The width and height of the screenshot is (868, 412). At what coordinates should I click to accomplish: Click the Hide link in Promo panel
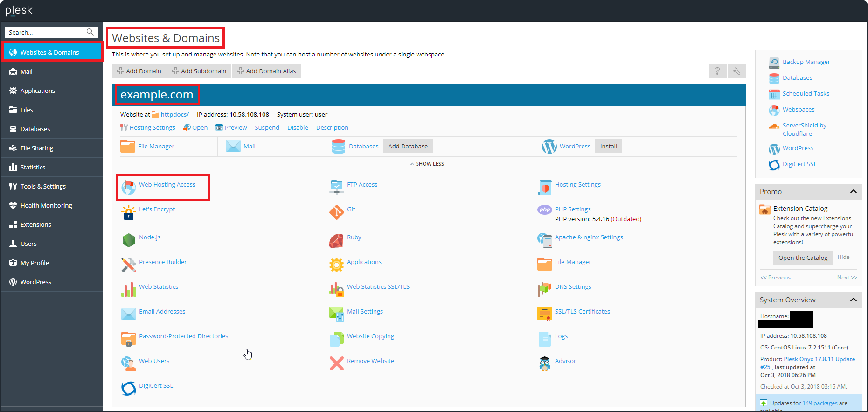click(x=843, y=257)
